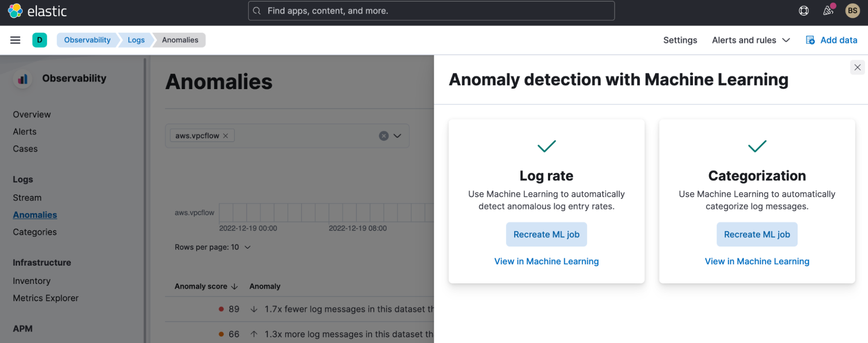Click the D space selector badge
The width and height of the screenshot is (868, 343).
coord(40,40)
